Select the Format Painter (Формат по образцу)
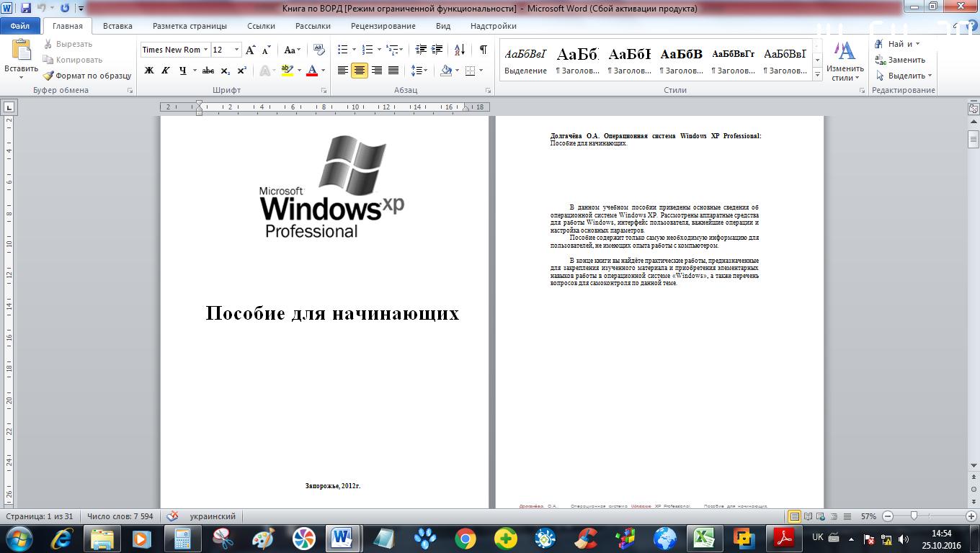 87,76
